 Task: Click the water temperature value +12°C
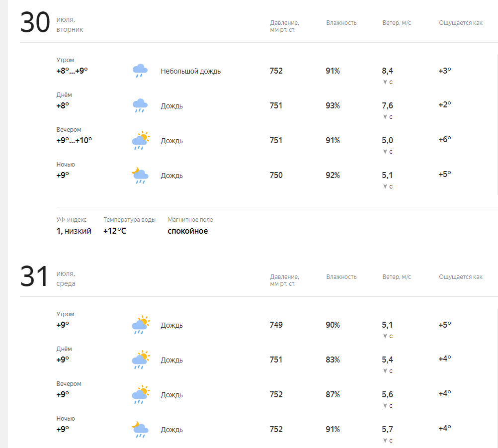tap(115, 231)
